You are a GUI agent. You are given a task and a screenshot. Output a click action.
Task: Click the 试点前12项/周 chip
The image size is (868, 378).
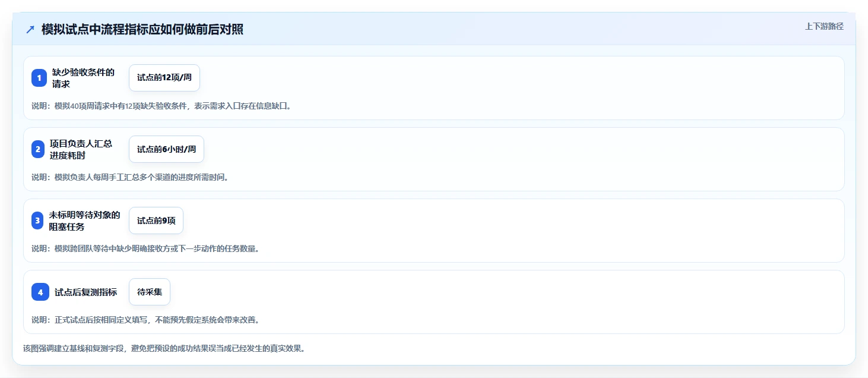(164, 78)
